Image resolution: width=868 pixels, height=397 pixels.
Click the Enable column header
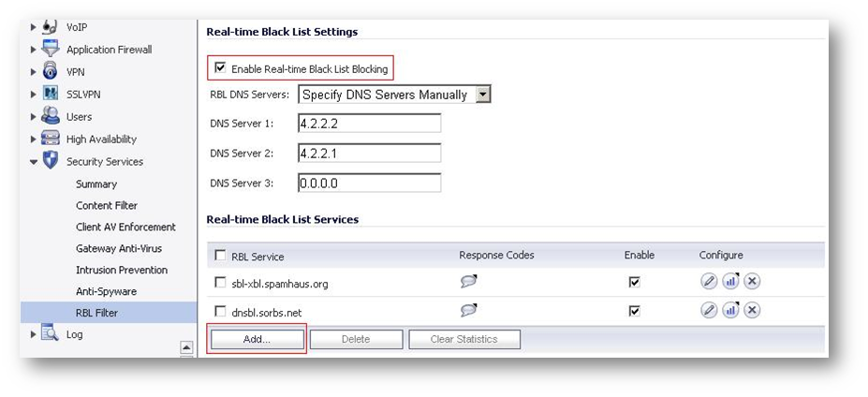[x=640, y=256]
